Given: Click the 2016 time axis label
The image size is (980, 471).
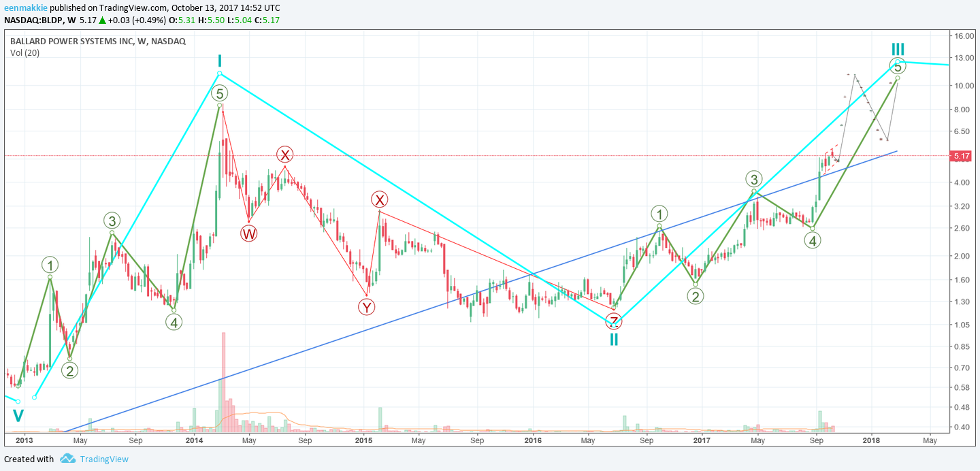Looking at the screenshot, I should tap(533, 440).
